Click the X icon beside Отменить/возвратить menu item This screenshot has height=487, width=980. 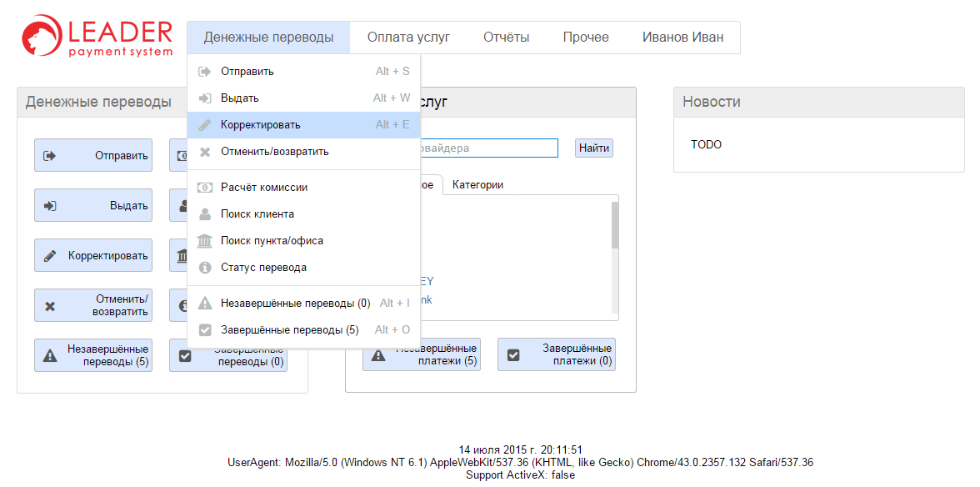(x=204, y=152)
